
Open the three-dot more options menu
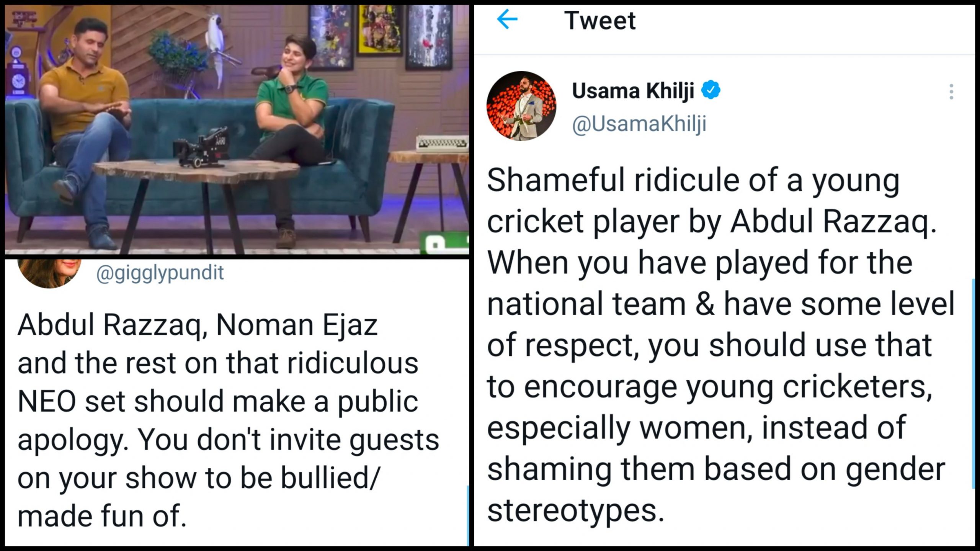pos(951,92)
